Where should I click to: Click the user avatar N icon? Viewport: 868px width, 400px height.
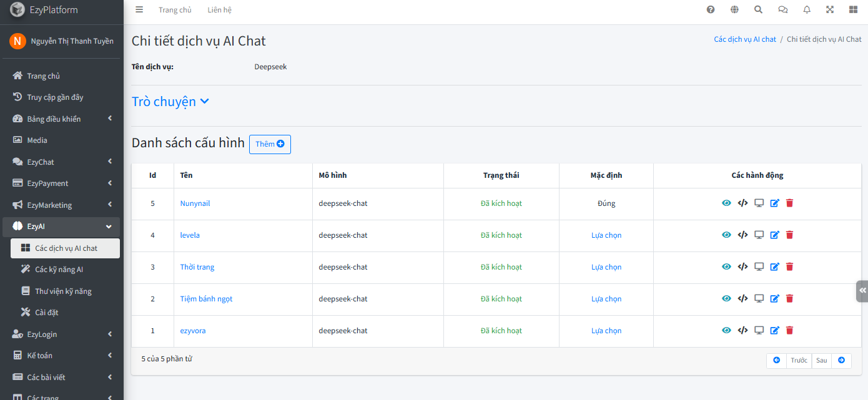17,41
